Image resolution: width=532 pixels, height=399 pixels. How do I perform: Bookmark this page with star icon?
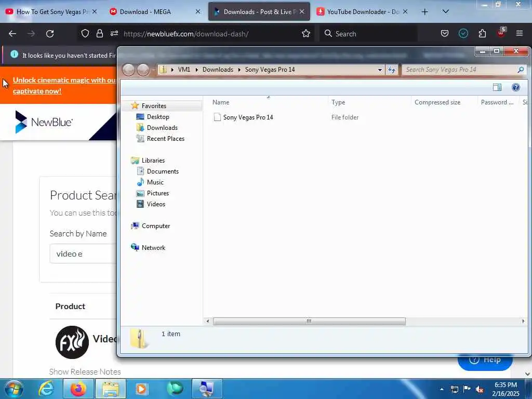click(x=305, y=33)
